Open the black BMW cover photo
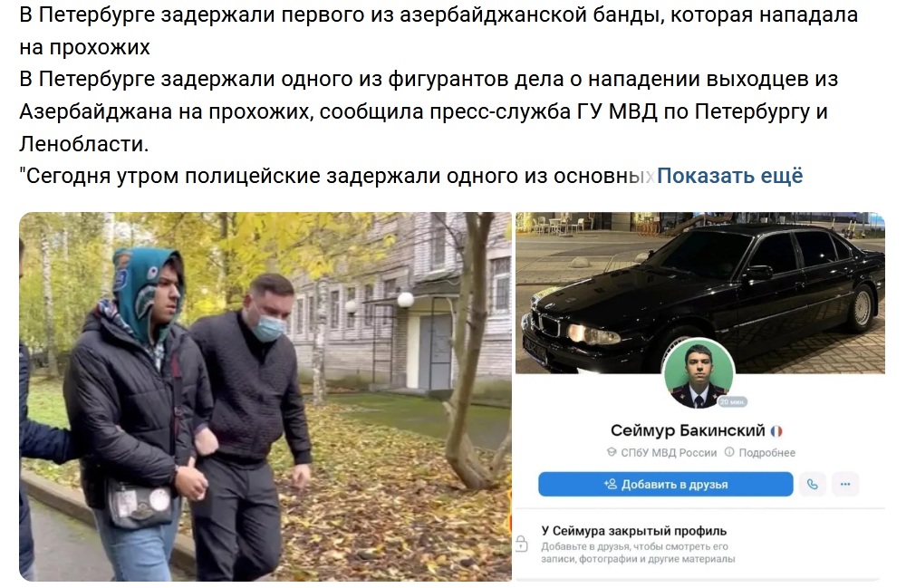Screen dimensions: 906x588 [700, 293]
